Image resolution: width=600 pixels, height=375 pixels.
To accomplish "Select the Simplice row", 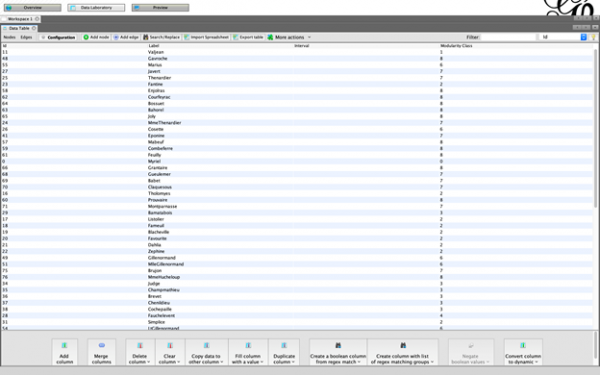I will coord(297,322).
